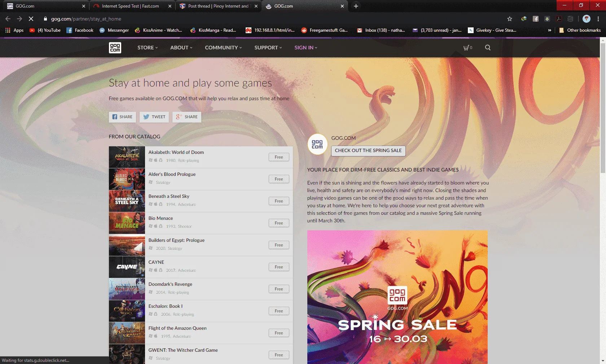Screen dimensions: 606x364
Task: View site info via the padlock icon
Action: [45, 19]
